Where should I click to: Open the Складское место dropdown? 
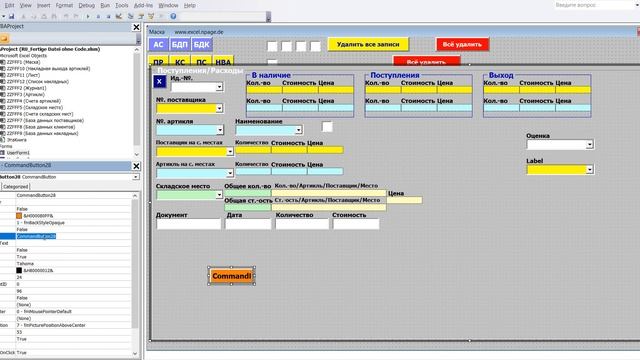pos(219,195)
